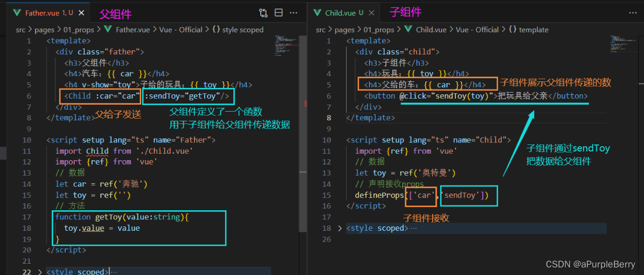Expand folded style scoped block in Father.vue
This screenshot has width=644, height=275.
click(x=40, y=272)
